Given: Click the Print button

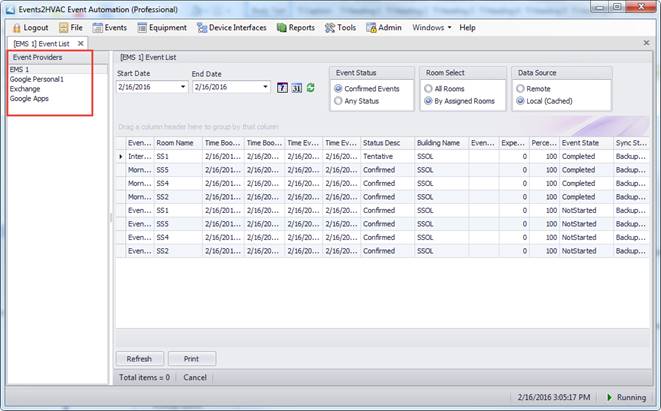Looking at the screenshot, I should [191, 358].
